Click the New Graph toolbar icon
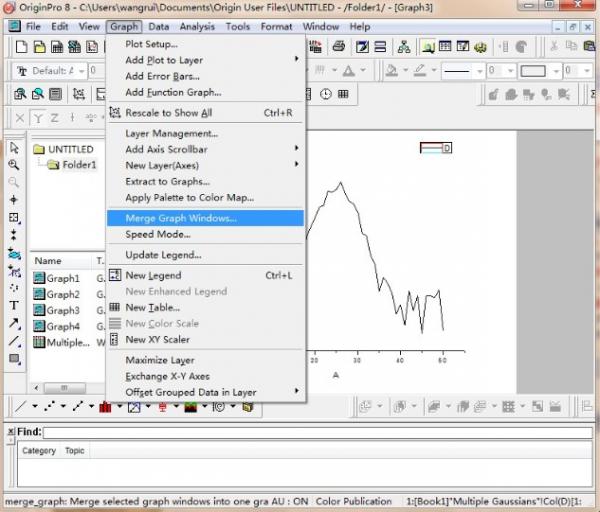Screen dimensions: 600x512 92,47
